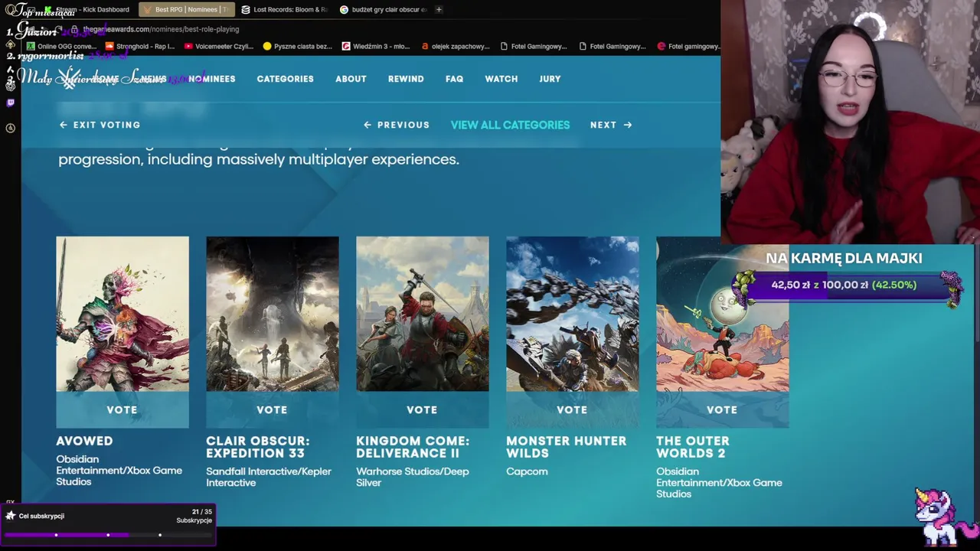Click the Twitch icon in the sidebar
The width and height of the screenshot is (980, 551).
(10, 103)
